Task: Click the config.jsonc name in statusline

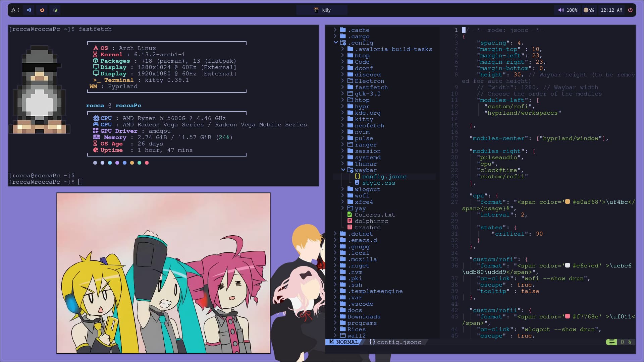Action: point(399,342)
